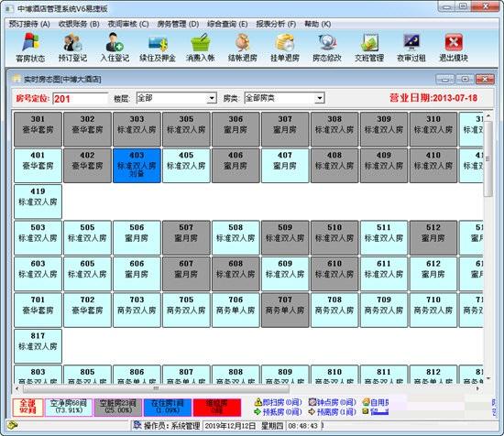The image size is (504, 436).
Task: Click 退出模块 red exit icon
Action: (x=454, y=47)
